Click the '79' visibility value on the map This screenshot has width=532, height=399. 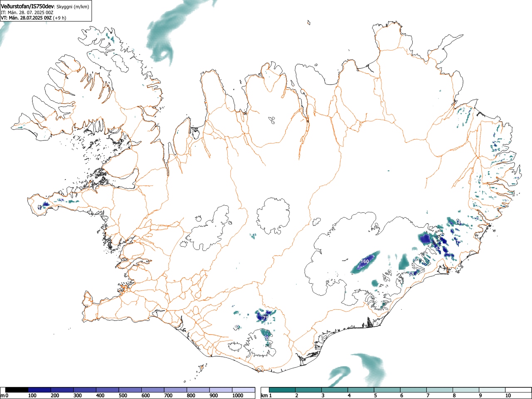(x=266, y=318)
